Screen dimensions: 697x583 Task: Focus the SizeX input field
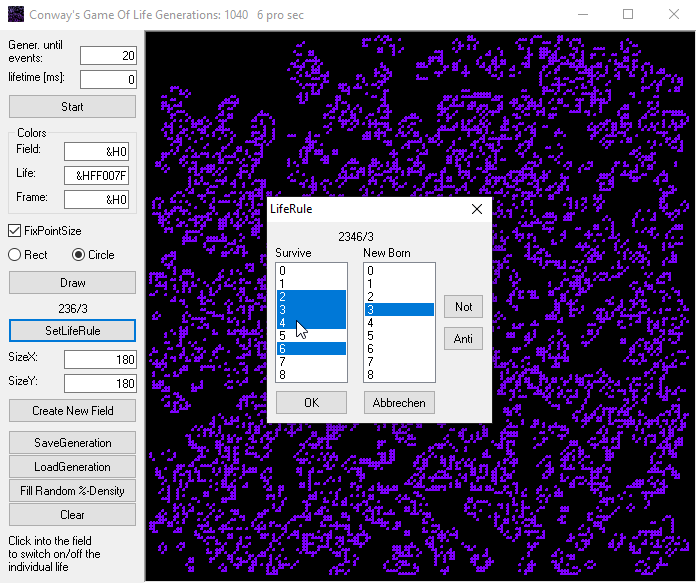click(x=100, y=359)
